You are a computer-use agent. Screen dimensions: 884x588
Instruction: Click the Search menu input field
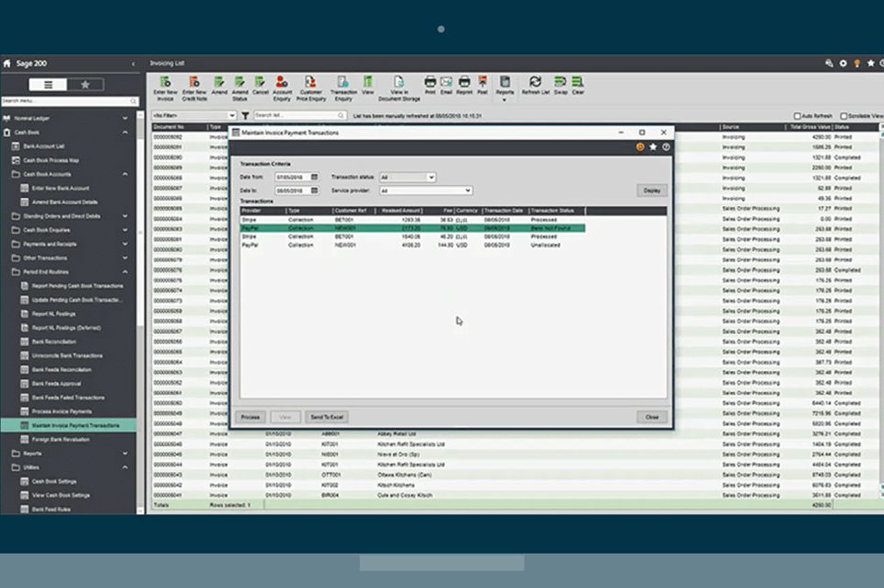[70, 101]
